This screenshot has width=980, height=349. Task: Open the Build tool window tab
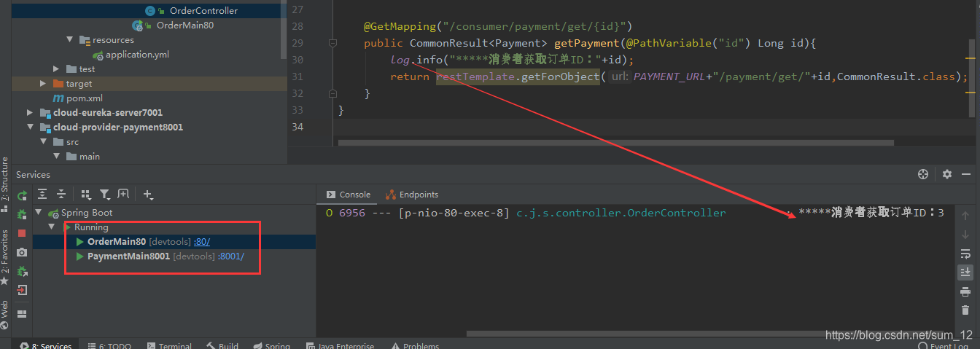222,346
